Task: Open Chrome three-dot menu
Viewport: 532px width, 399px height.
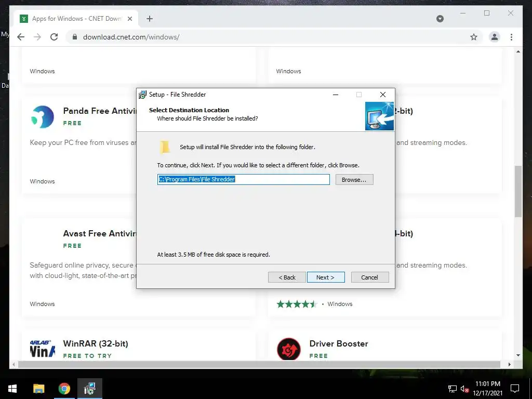Action: pyautogui.click(x=511, y=37)
